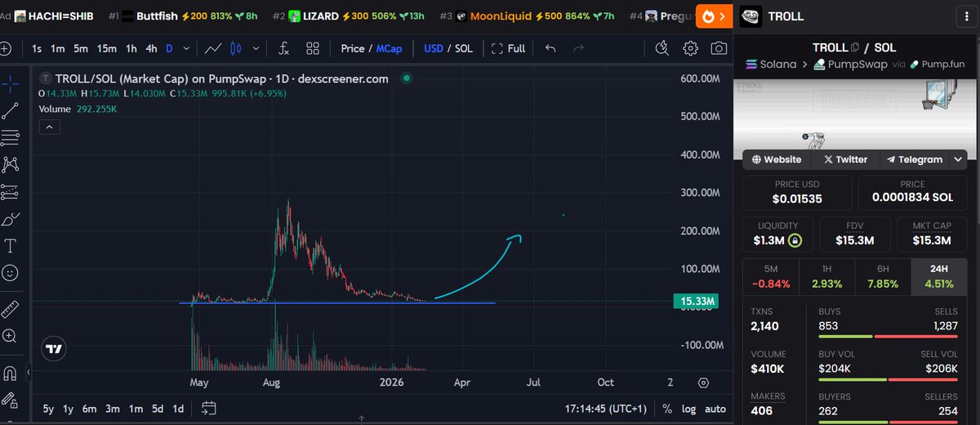Open the indicator templates grid icon
Screen dimensions: 980x425
coord(312,49)
